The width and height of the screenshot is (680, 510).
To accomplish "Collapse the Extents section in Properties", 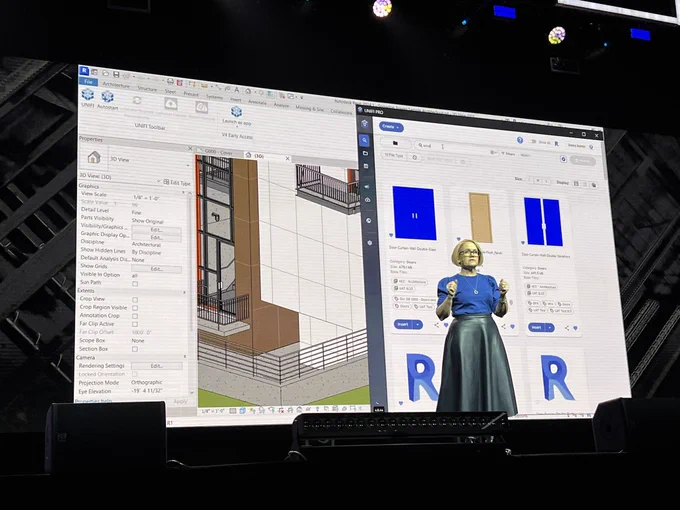I will [184, 292].
